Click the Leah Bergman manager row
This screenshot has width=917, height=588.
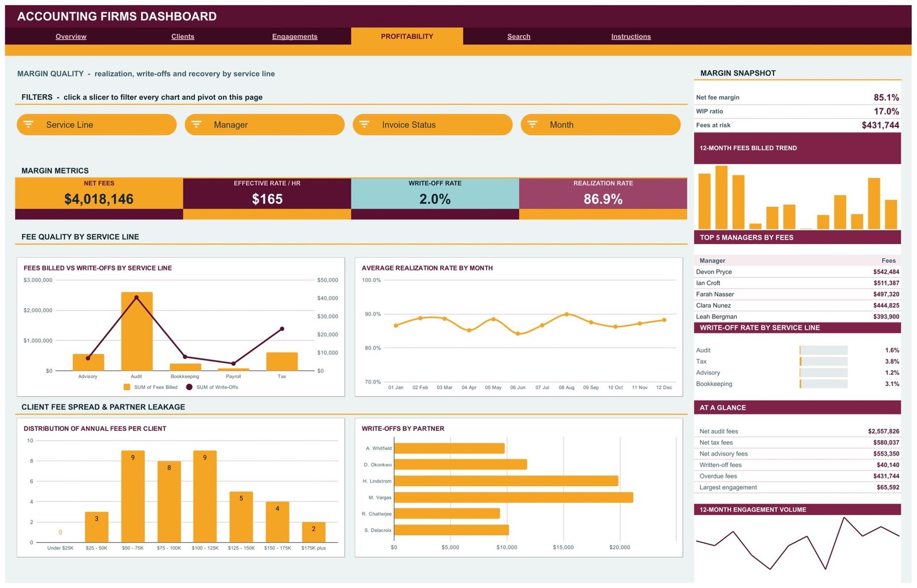pos(797,316)
